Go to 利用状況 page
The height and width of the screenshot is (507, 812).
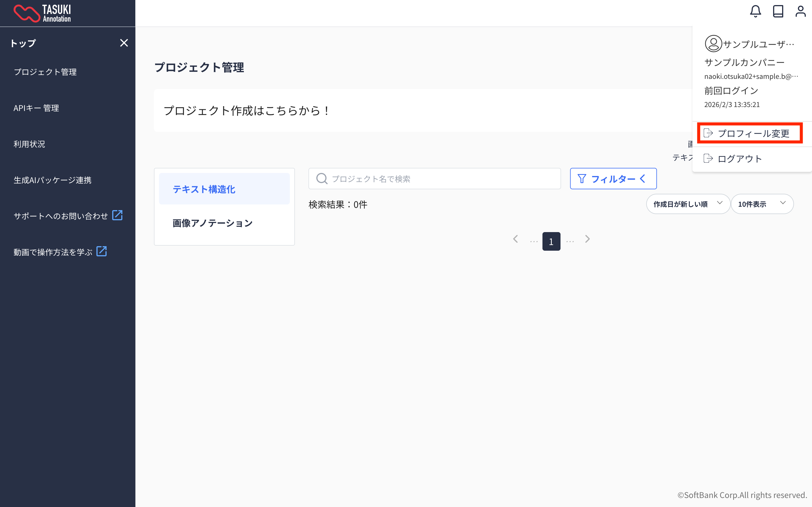click(29, 144)
